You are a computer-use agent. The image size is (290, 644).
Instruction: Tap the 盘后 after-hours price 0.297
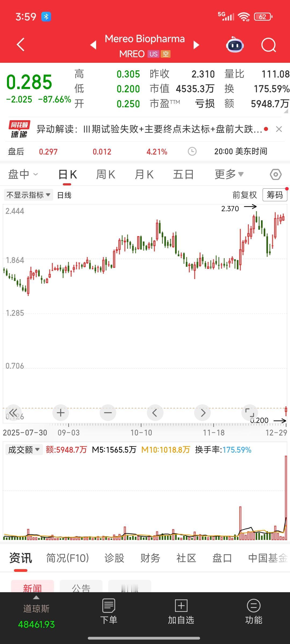(x=48, y=152)
